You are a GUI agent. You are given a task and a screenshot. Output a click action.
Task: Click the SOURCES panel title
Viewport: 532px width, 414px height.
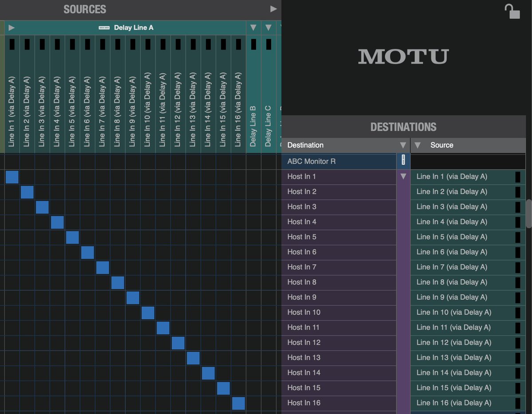(85, 9)
